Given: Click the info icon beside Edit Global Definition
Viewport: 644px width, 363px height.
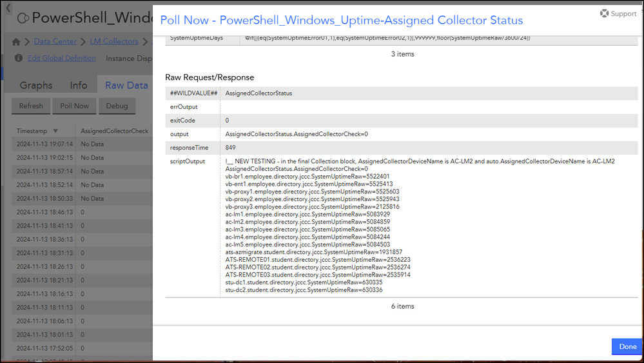Looking at the screenshot, I should [19, 58].
